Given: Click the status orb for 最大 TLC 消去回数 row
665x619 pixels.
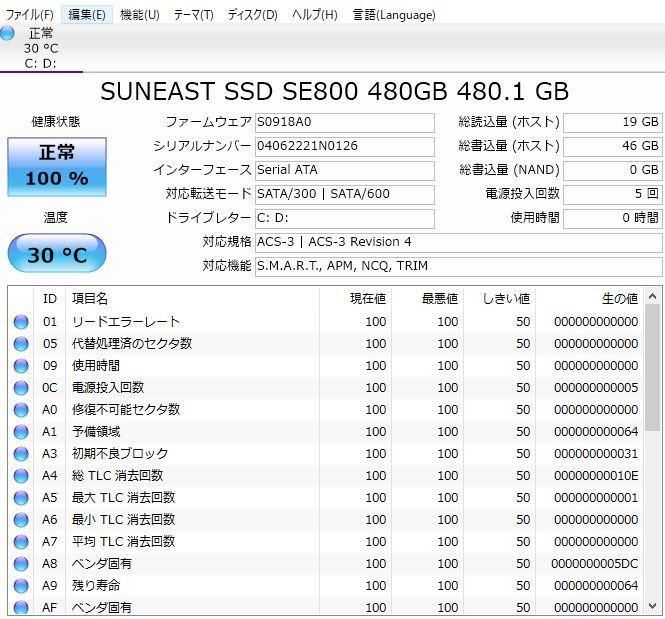Looking at the screenshot, I should click(21, 498).
